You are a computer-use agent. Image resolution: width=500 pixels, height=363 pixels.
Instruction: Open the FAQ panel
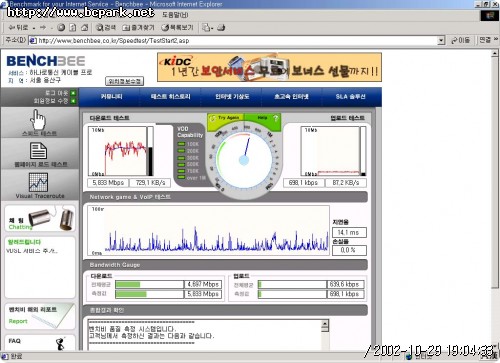tap(40, 343)
